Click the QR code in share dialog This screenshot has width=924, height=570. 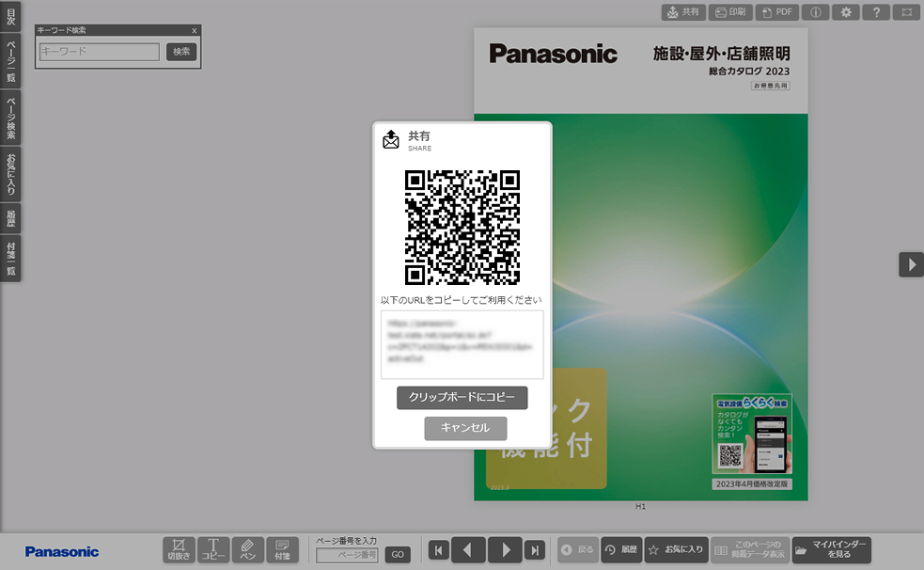(462, 228)
